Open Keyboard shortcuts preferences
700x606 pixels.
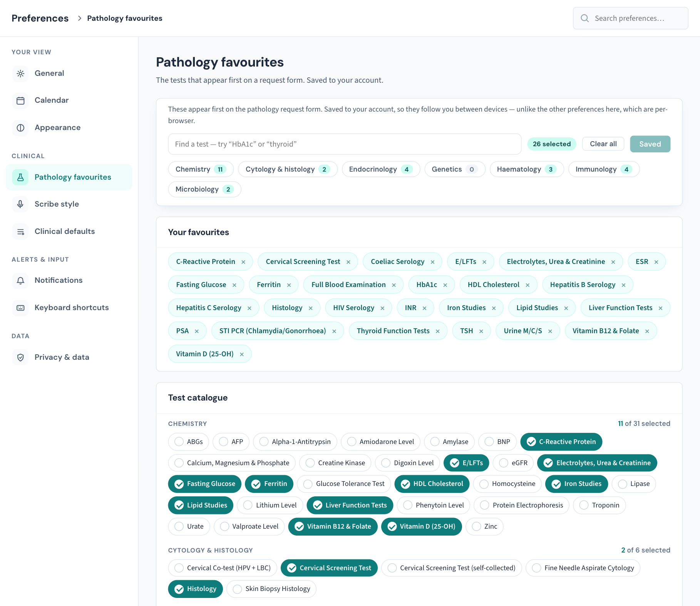(69, 308)
